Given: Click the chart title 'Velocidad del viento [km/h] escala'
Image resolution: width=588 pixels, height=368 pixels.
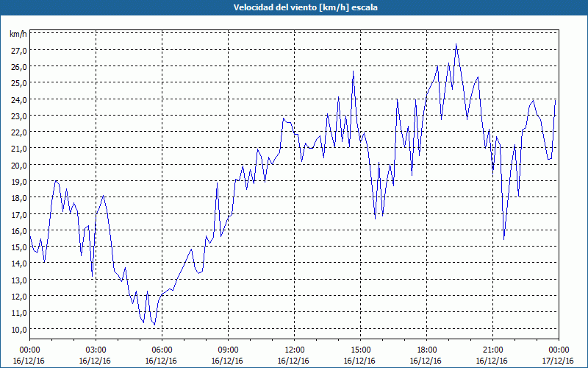Looking at the screenshot, I should (x=305, y=7).
